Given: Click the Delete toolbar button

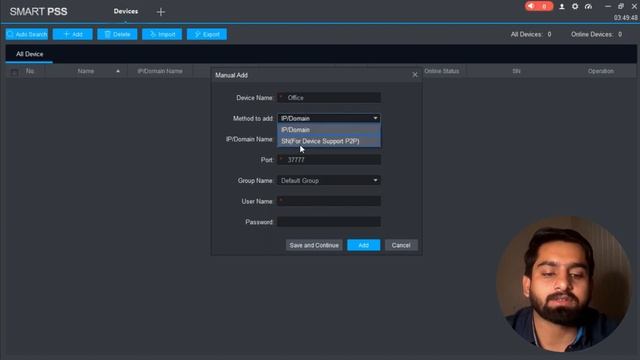Looking at the screenshot, I should coord(117,34).
